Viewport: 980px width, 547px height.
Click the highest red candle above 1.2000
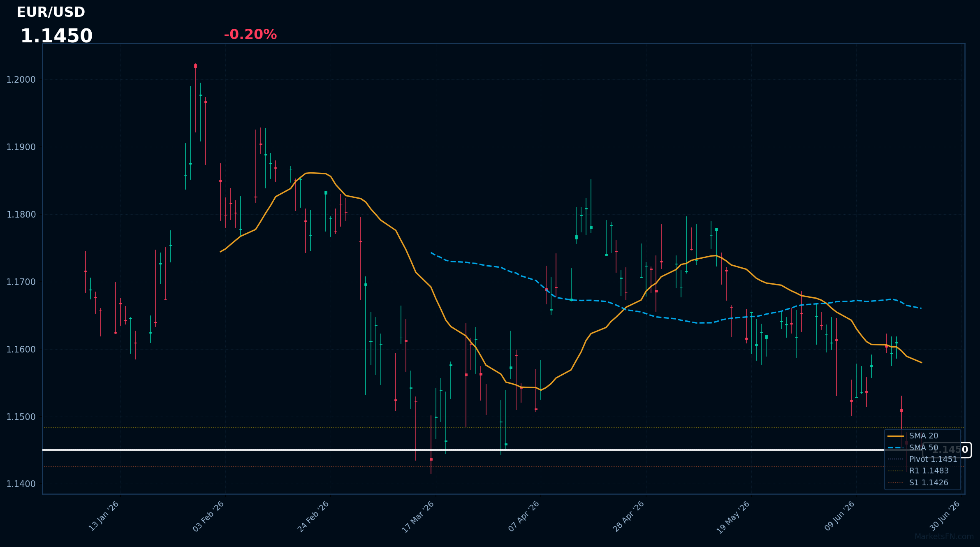click(195, 66)
